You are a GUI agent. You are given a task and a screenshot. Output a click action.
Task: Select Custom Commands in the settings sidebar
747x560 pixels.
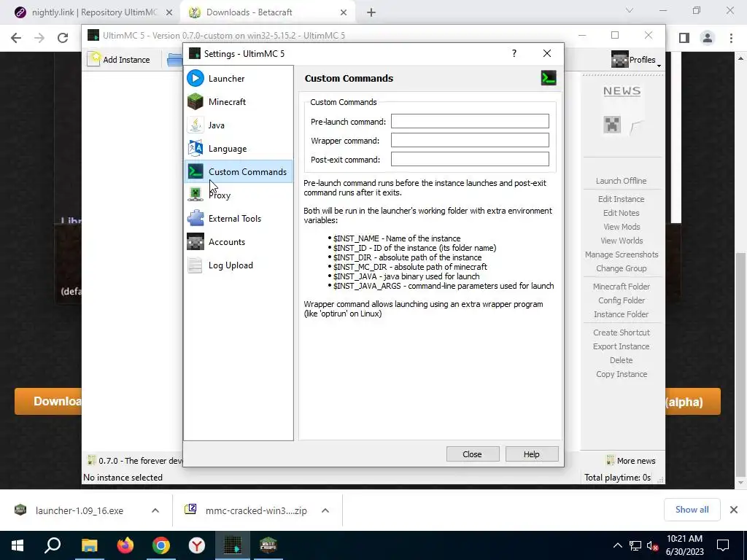[x=239, y=172]
